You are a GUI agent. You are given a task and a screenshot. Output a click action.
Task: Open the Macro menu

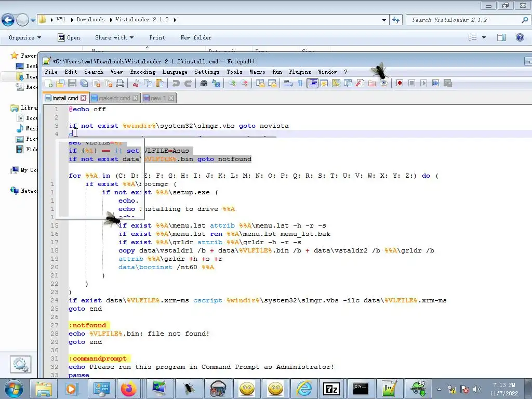258,72
